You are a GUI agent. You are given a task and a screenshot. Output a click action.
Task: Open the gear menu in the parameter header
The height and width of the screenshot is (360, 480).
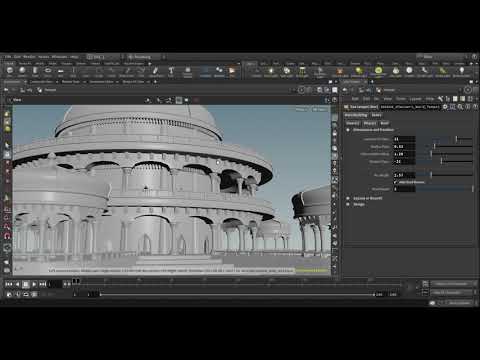click(445, 107)
